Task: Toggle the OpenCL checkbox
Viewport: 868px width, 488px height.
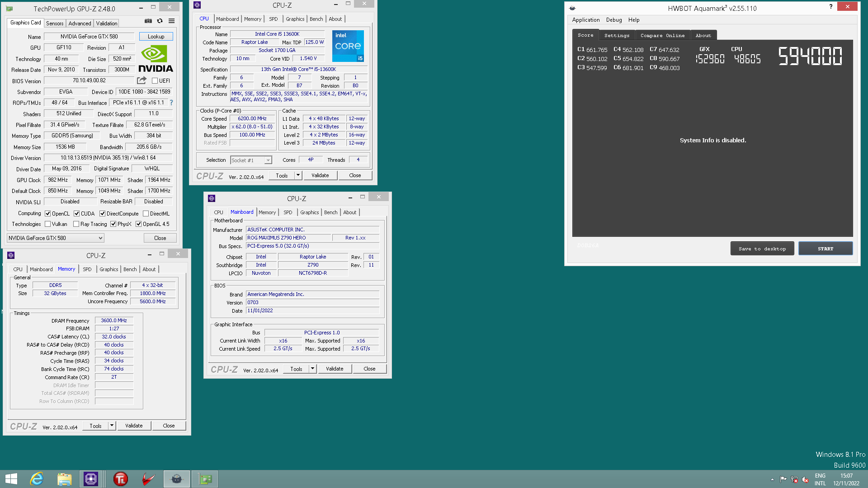Action: [47, 214]
